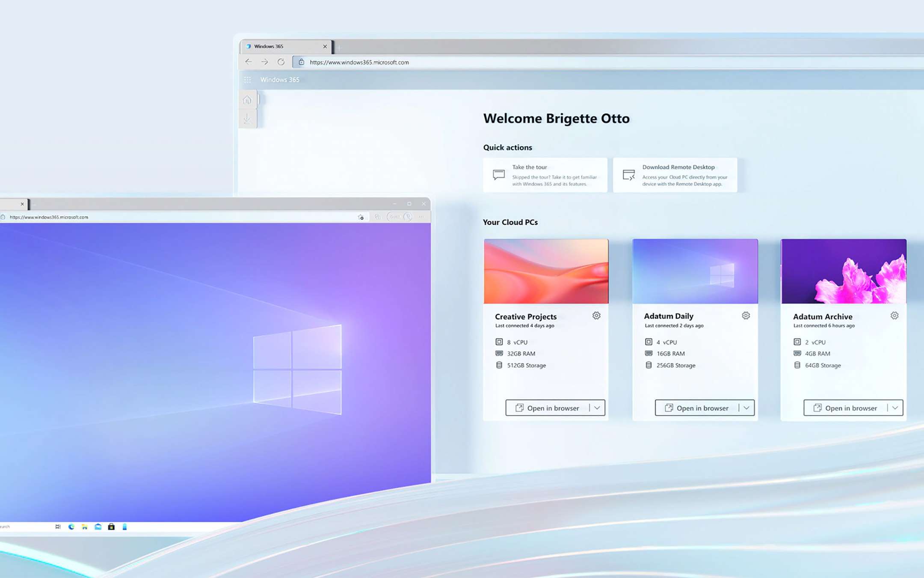Image resolution: width=924 pixels, height=578 pixels.
Task: Click Task View icon on Cloud PC taskbar
Action: (58, 527)
